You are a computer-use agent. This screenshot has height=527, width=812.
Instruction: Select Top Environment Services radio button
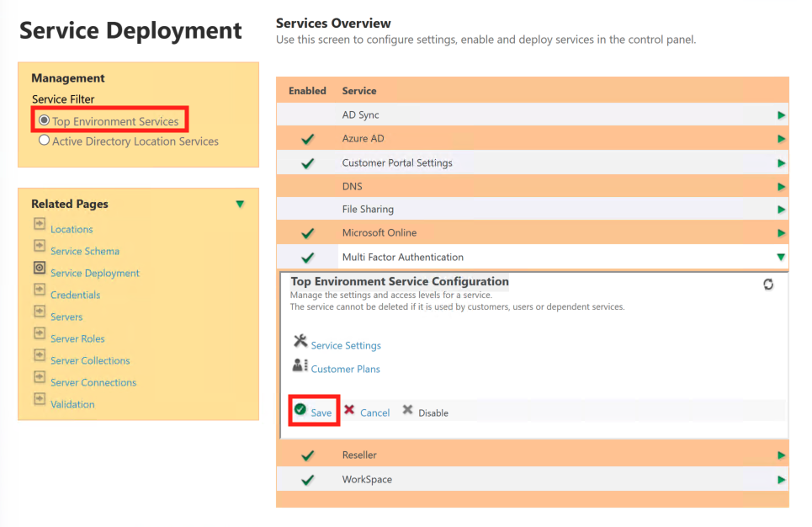(45, 120)
